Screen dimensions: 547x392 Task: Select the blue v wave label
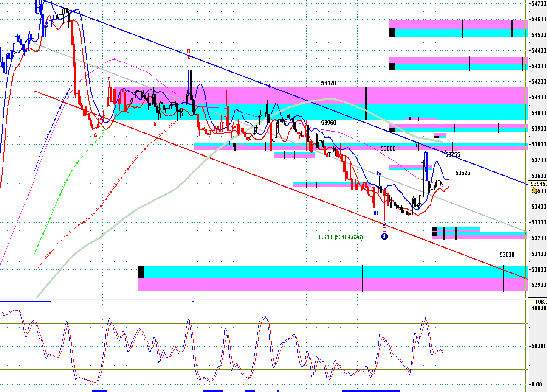click(384, 224)
